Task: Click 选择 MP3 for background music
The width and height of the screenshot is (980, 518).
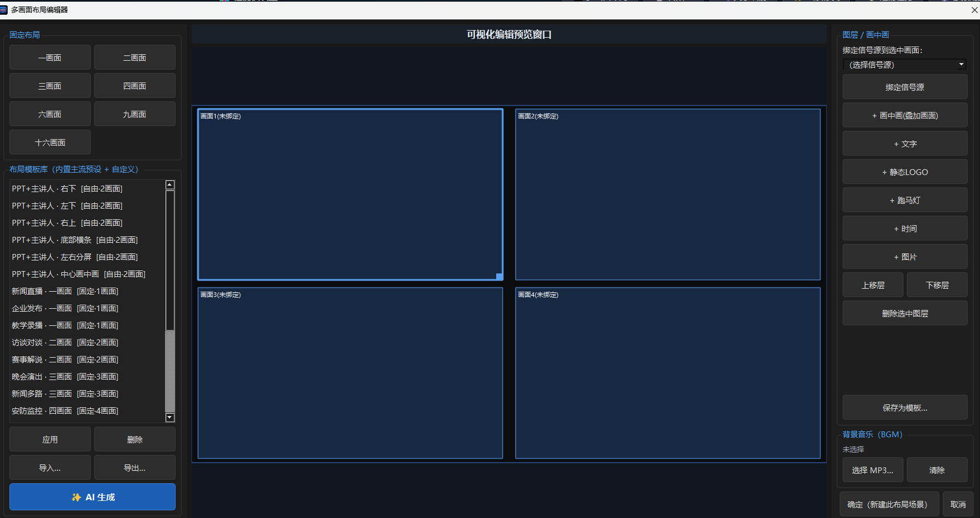Action: click(873, 470)
